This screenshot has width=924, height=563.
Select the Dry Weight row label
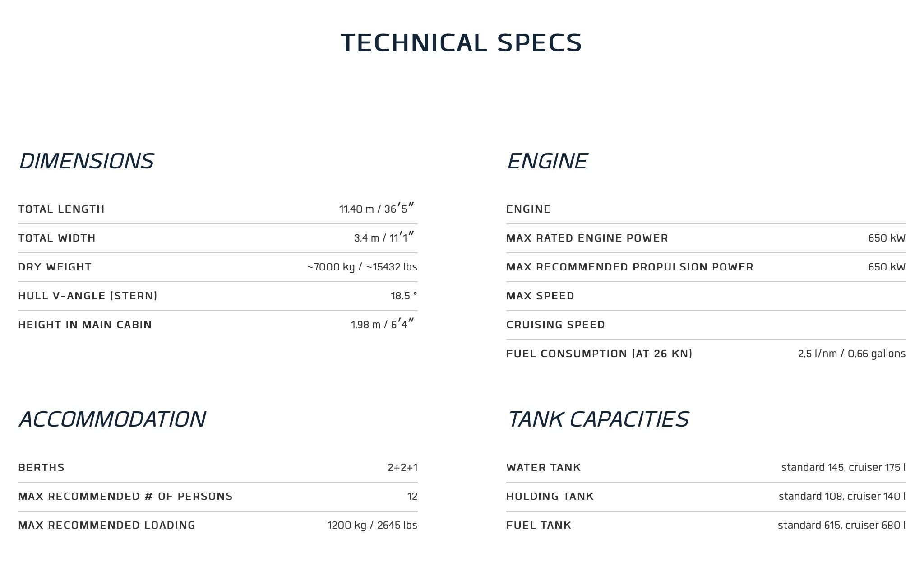[x=55, y=267]
